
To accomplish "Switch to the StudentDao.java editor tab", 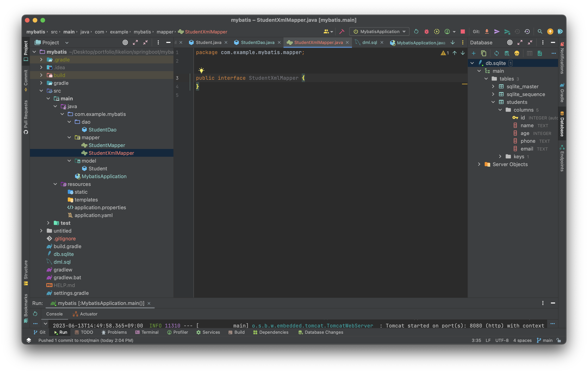I will pyautogui.click(x=257, y=43).
